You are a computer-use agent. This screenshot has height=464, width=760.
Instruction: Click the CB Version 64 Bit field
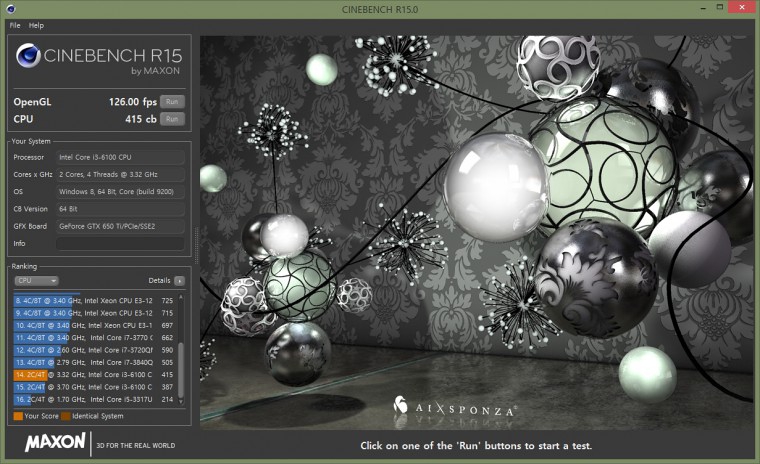(x=120, y=209)
